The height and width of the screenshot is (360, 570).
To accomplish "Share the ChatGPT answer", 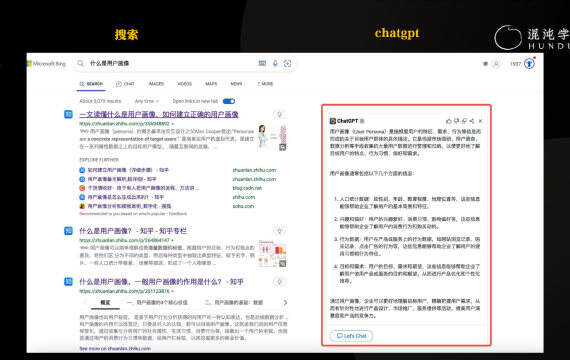I will [x=472, y=121].
